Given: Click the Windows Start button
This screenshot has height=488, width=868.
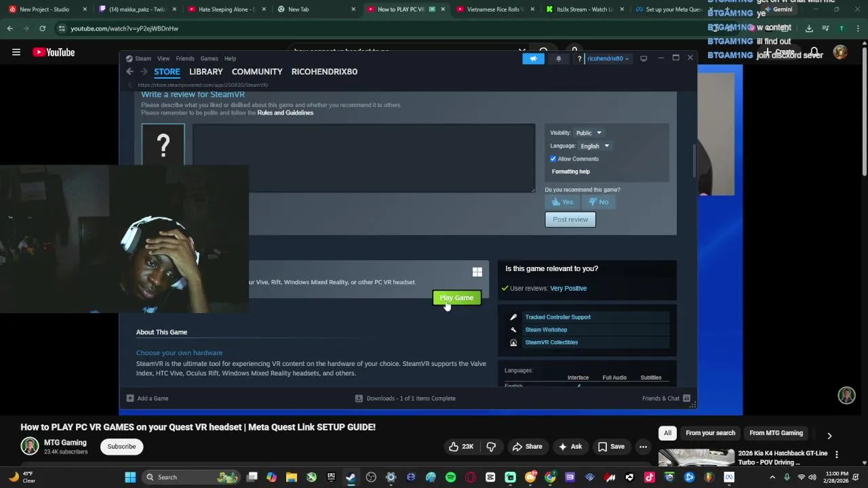Looking at the screenshot, I should [130, 477].
